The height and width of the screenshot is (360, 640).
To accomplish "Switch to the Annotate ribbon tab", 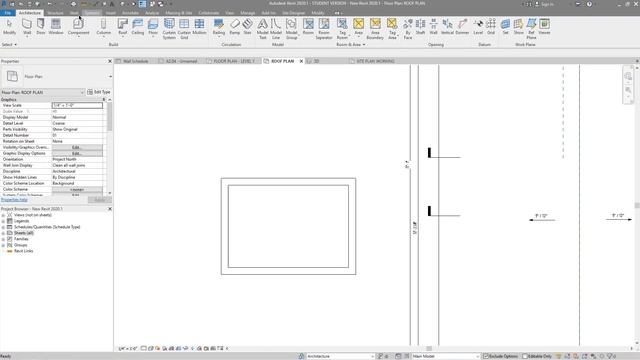I will 131,13.
